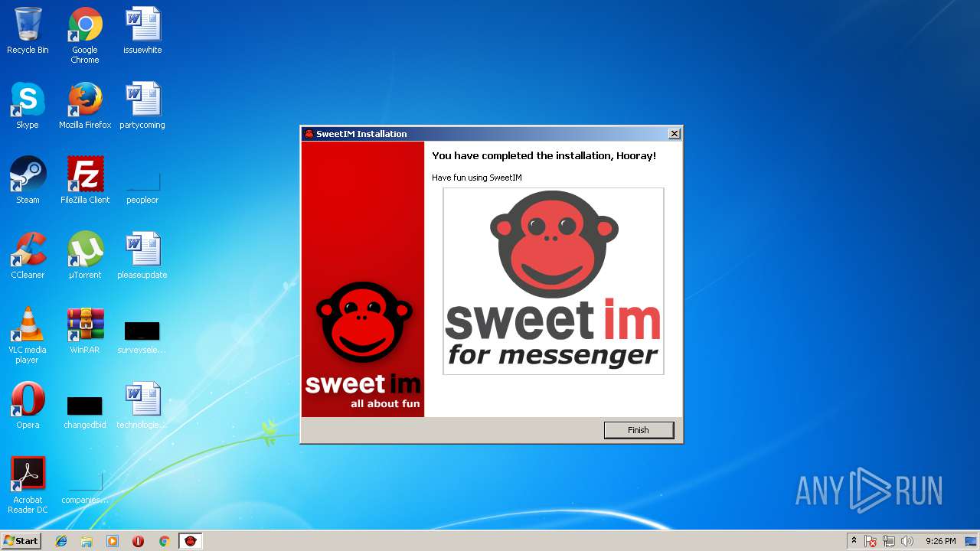The height and width of the screenshot is (551, 980).
Task: Click the 'You have completed the installation, Hooray!' heading
Action: (544, 155)
